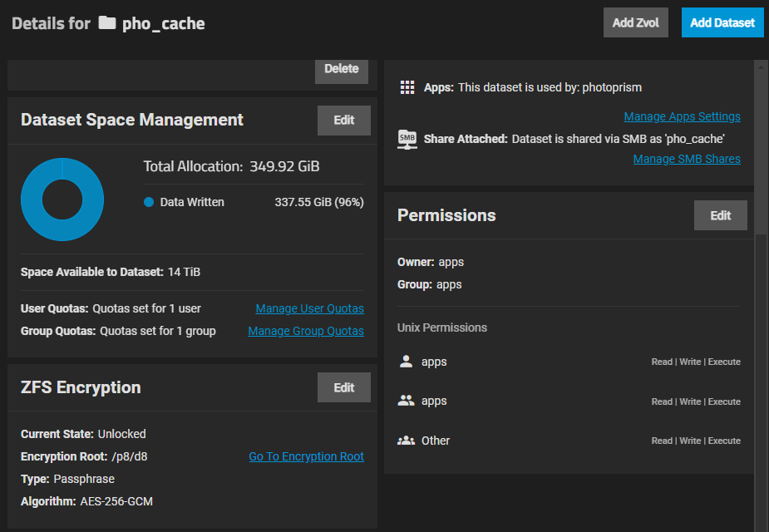The width and height of the screenshot is (769, 532).
Task: Select the Data Written value 337.55 GiB (96%)
Action: (x=319, y=202)
